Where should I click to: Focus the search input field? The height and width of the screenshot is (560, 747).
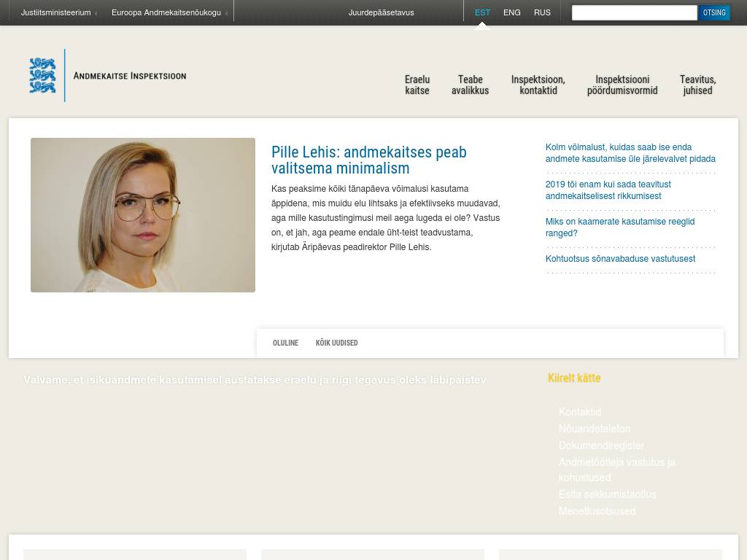coord(634,13)
